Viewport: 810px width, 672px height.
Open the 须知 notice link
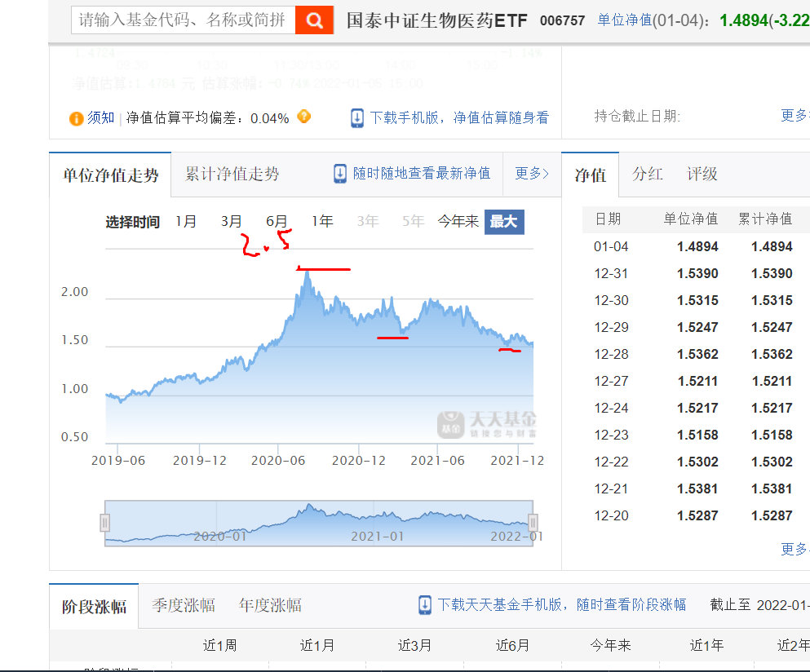coord(100,117)
